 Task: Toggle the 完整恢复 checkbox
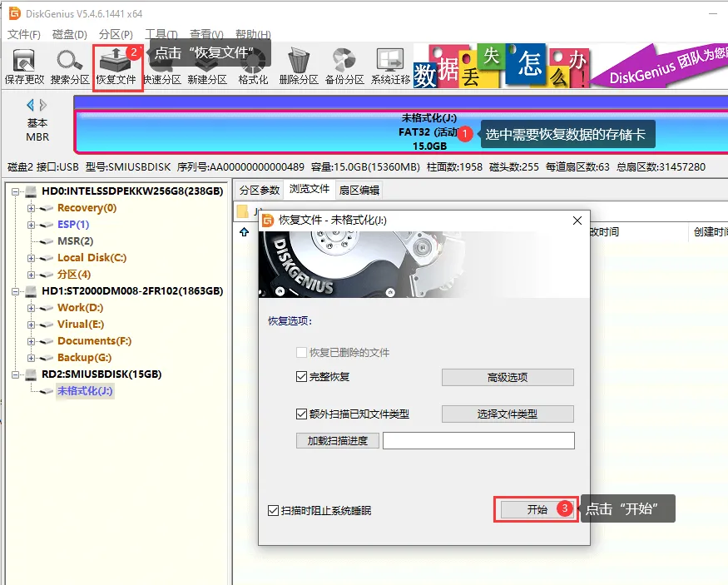[301, 376]
